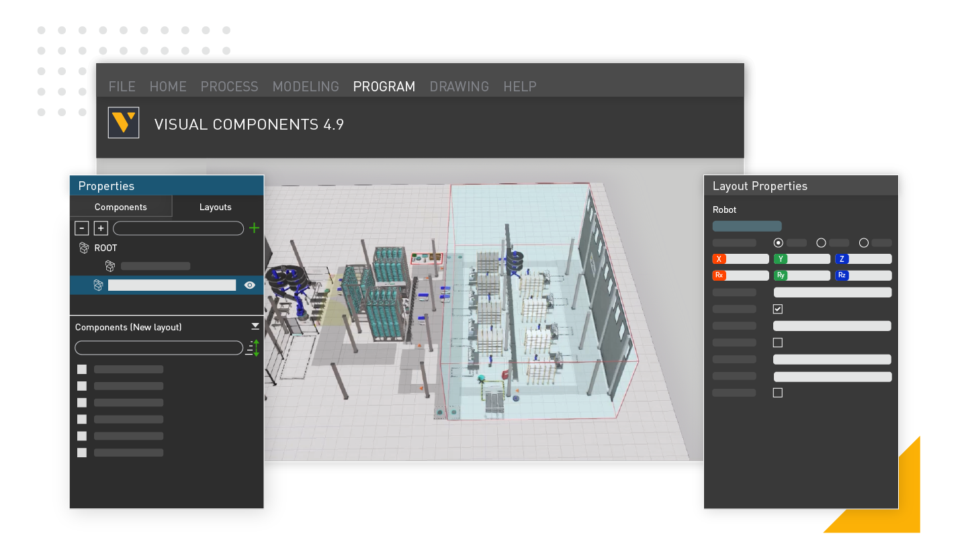Viewport: 966px width, 560px height.
Task: Focus the search box beside the plus button
Action: coord(178,228)
